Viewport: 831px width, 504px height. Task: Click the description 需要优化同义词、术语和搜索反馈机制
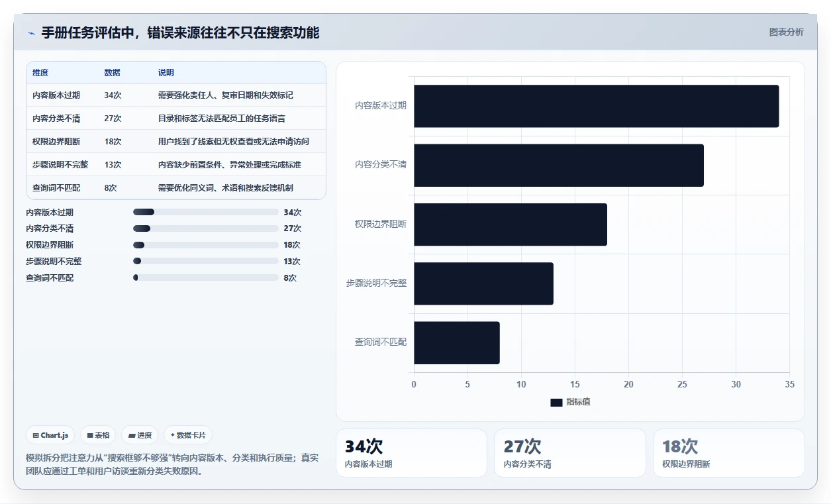click(x=226, y=188)
